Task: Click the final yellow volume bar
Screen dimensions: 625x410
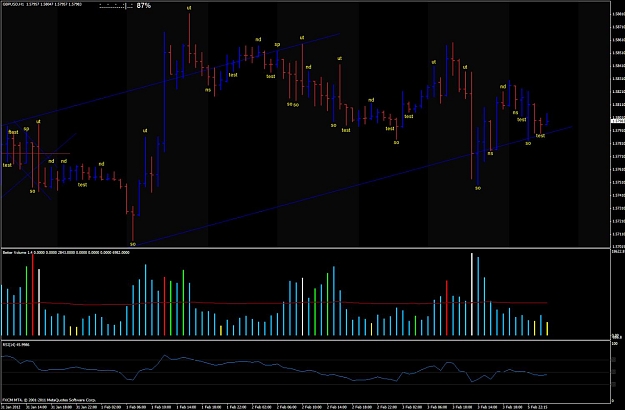Action: pyautogui.click(x=547, y=329)
